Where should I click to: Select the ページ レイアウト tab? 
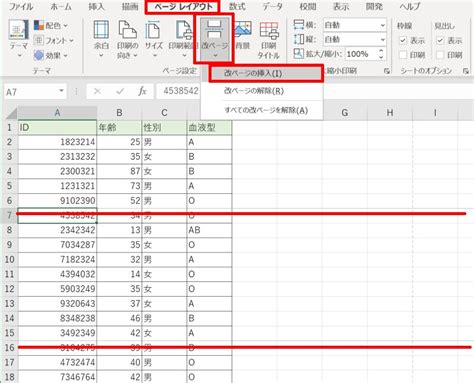tap(183, 6)
